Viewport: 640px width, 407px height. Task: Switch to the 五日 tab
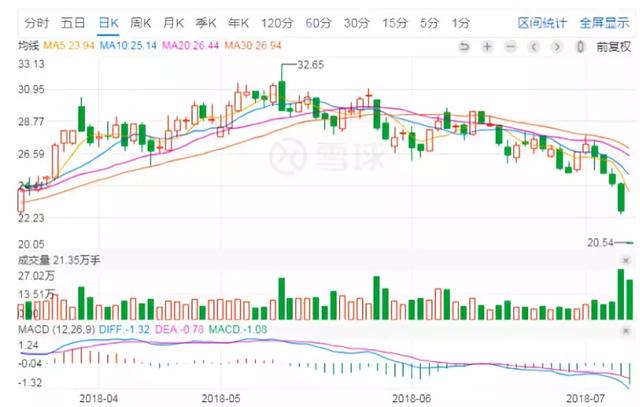tap(73, 23)
